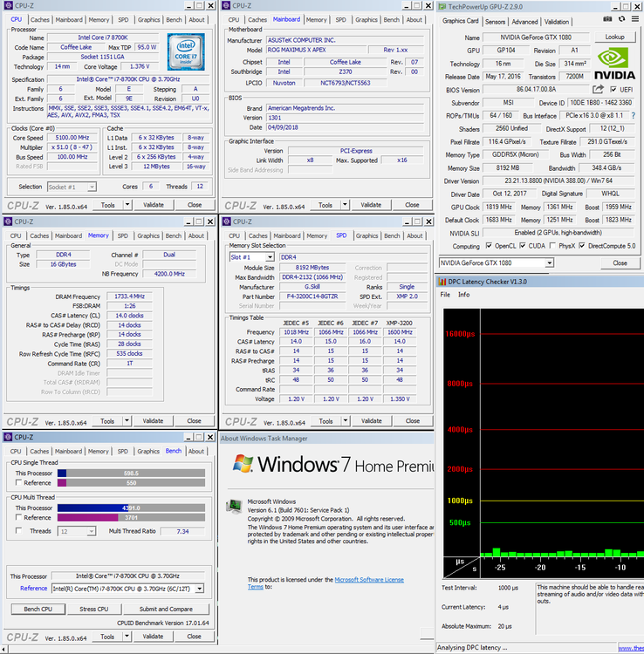This screenshot has height=654, width=644.
Task: Enable Reference checkbox under CPU Single Thread
Action: tap(18, 482)
